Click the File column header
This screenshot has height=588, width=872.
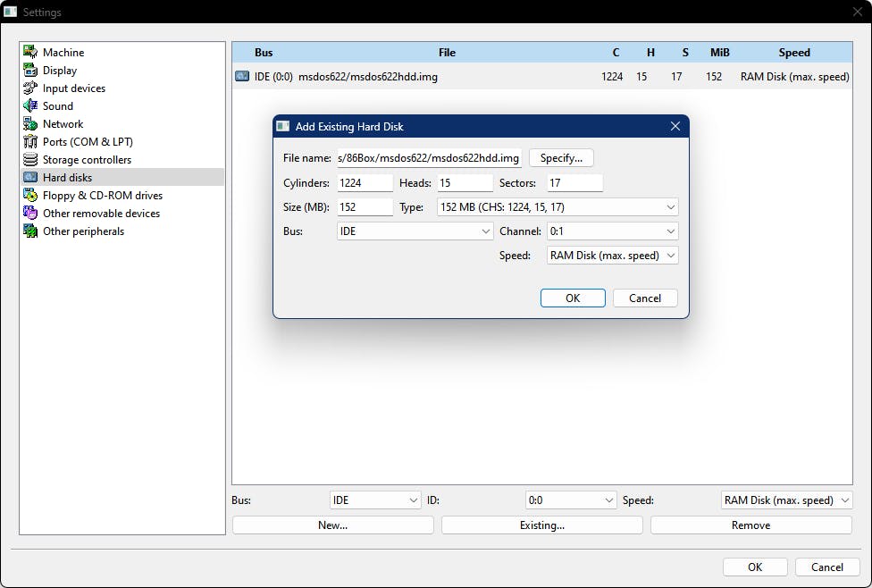tap(447, 53)
